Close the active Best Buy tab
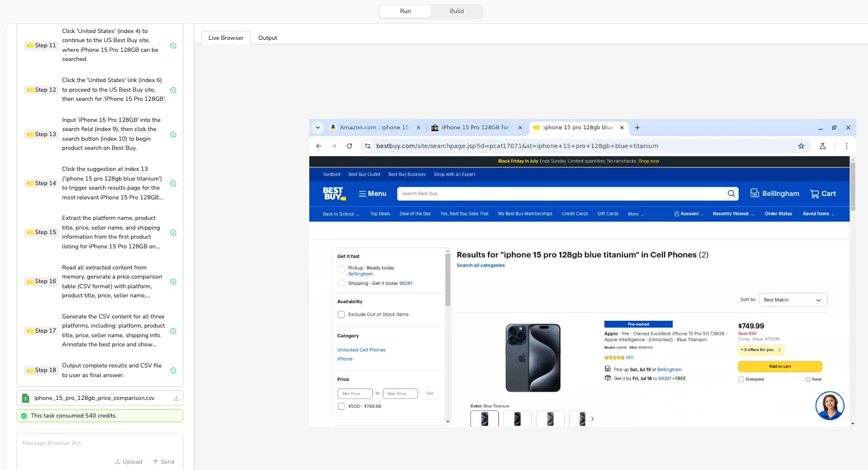The height and width of the screenshot is (470, 868). click(x=622, y=128)
